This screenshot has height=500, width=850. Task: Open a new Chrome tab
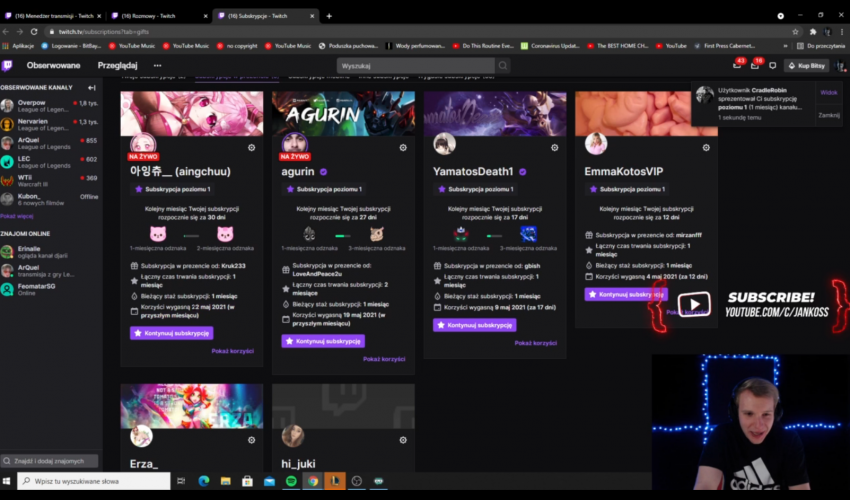point(329,16)
